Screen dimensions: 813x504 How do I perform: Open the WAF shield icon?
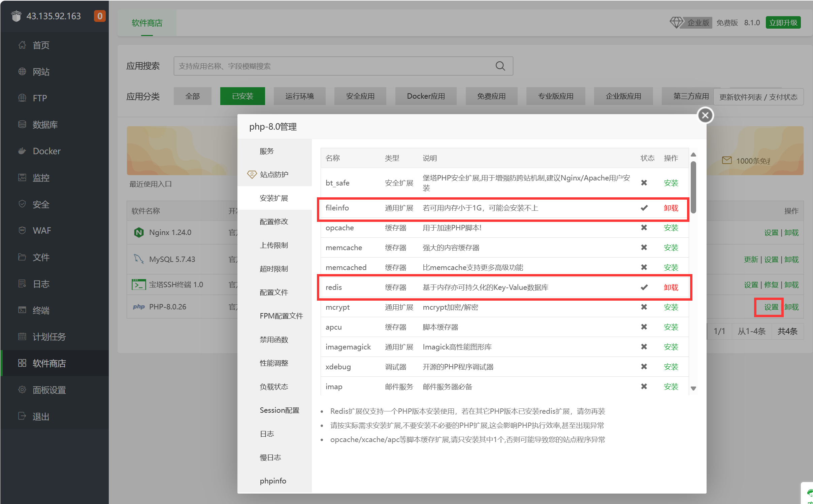pos(22,230)
